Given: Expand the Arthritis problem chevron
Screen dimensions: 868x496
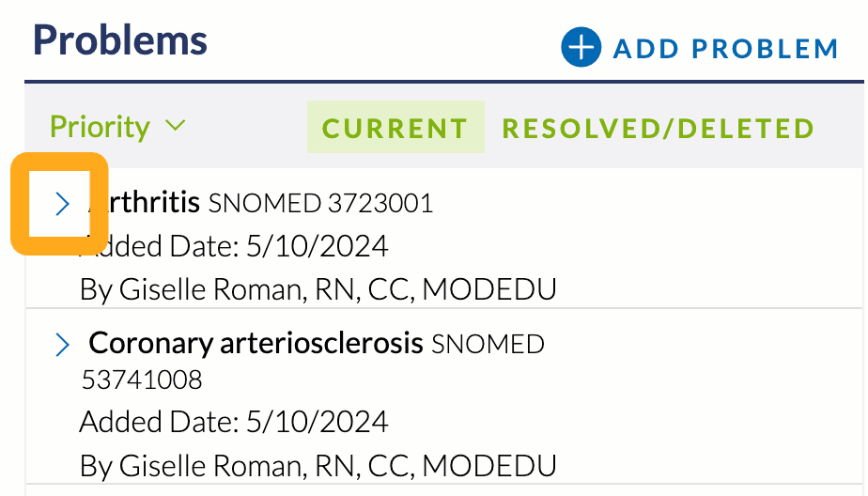Looking at the screenshot, I should 62,204.
